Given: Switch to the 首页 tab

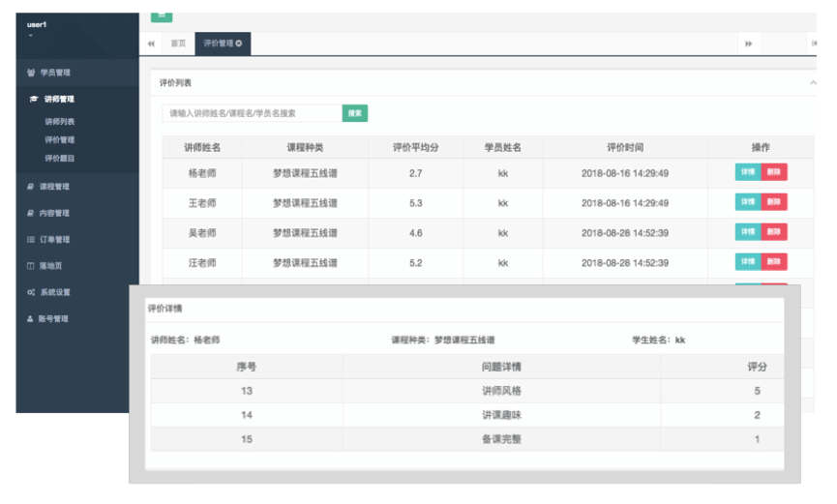Looking at the screenshot, I should (178, 44).
